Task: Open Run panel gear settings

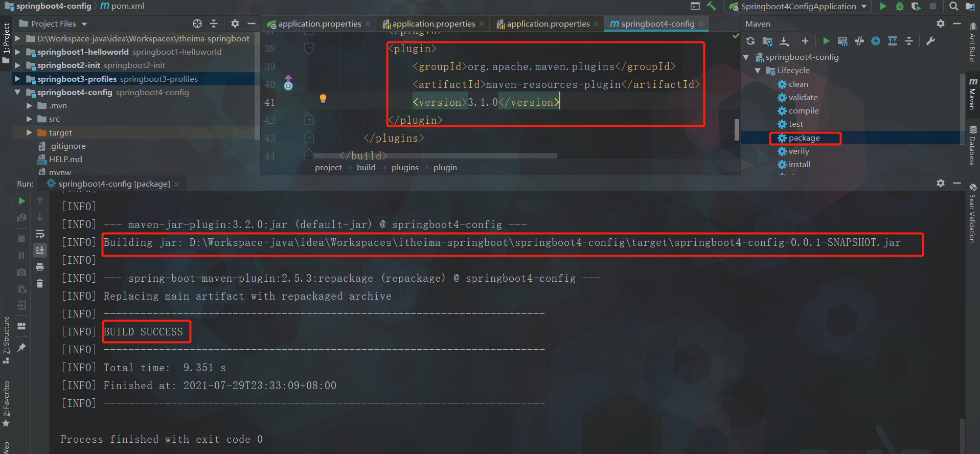Action: tap(941, 183)
